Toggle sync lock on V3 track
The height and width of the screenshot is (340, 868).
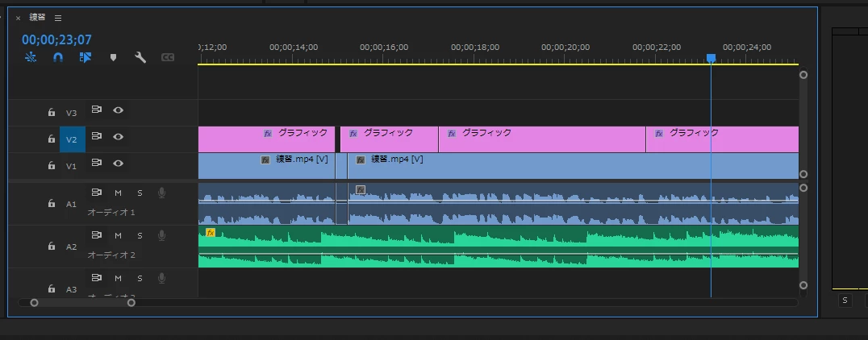pyautogui.click(x=96, y=110)
